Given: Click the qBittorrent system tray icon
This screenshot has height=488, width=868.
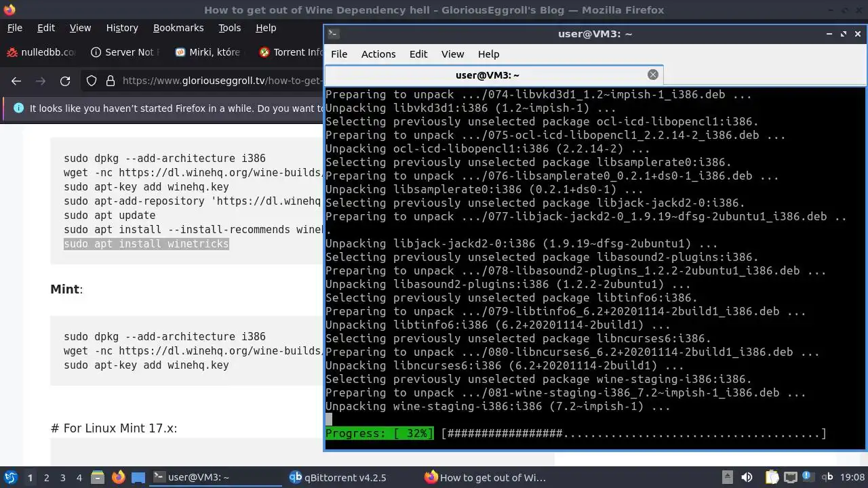Looking at the screenshot, I should (828, 477).
